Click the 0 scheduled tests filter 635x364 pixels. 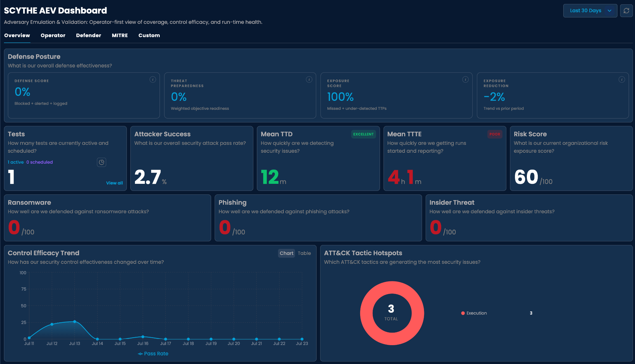(x=40, y=162)
